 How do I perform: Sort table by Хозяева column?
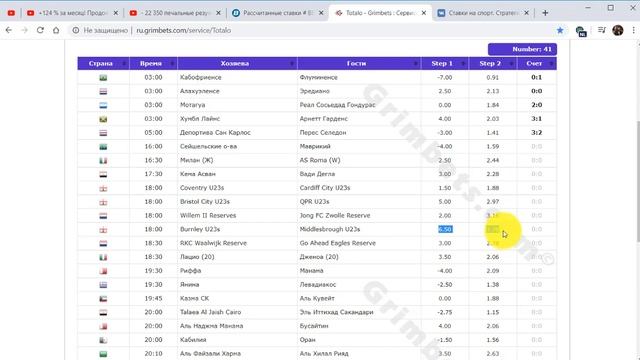click(237, 63)
